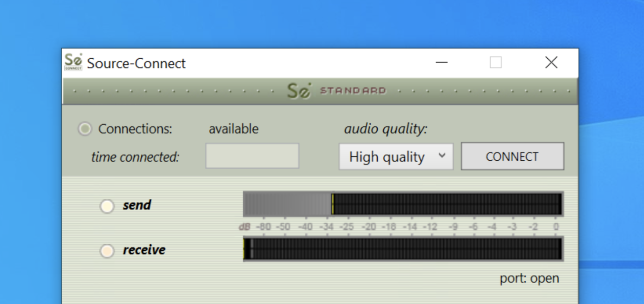Screen dimensions: 644x304
Task: Toggle the receive indicator circle
Action: [x=107, y=250]
